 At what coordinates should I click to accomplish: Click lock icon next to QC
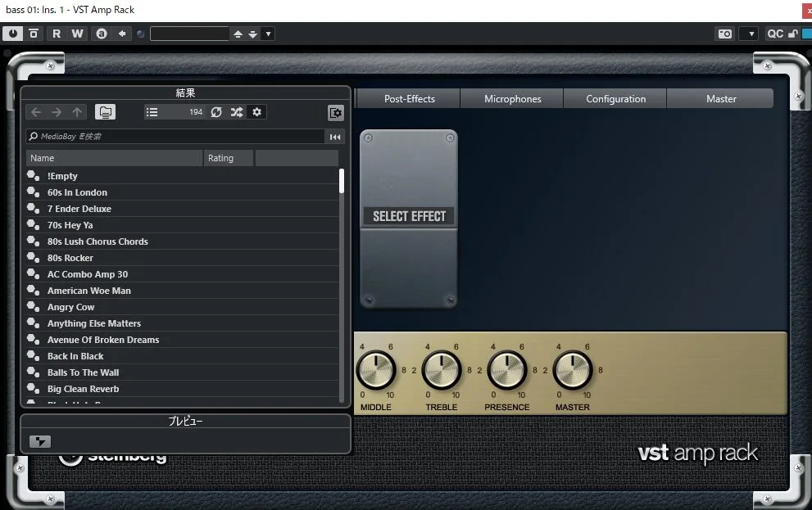tap(792, 34)
